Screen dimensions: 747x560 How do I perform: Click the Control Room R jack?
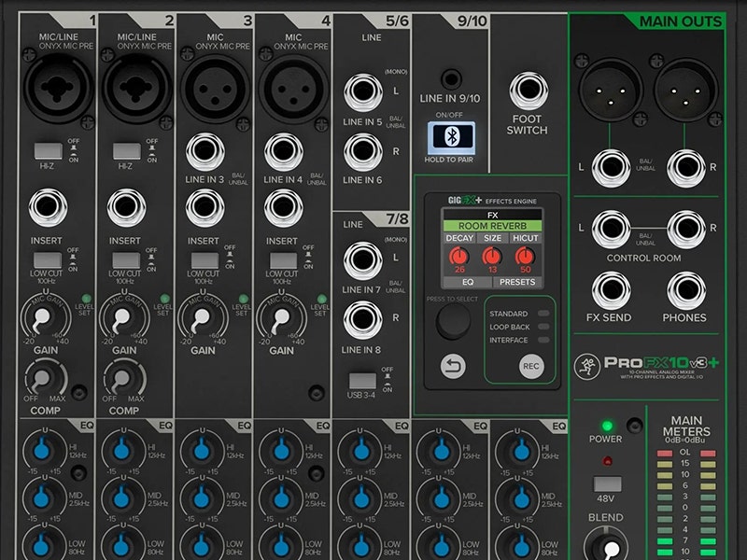686,229
